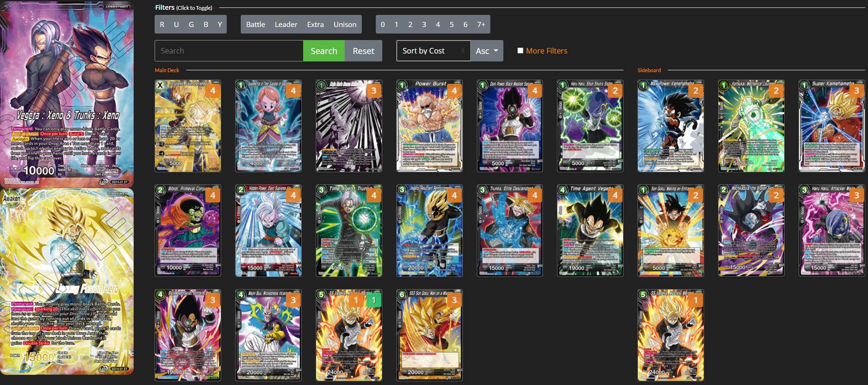Open the Max Power Kamehameha sideboard card
Screen dimensions: 868x385
coord(671,126)
